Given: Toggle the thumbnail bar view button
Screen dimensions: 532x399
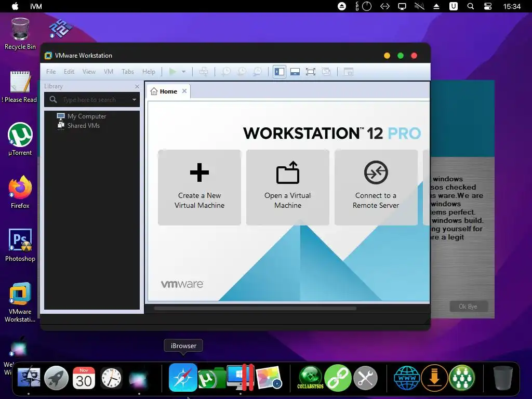Looking at the screenshot, I should 295,72.
